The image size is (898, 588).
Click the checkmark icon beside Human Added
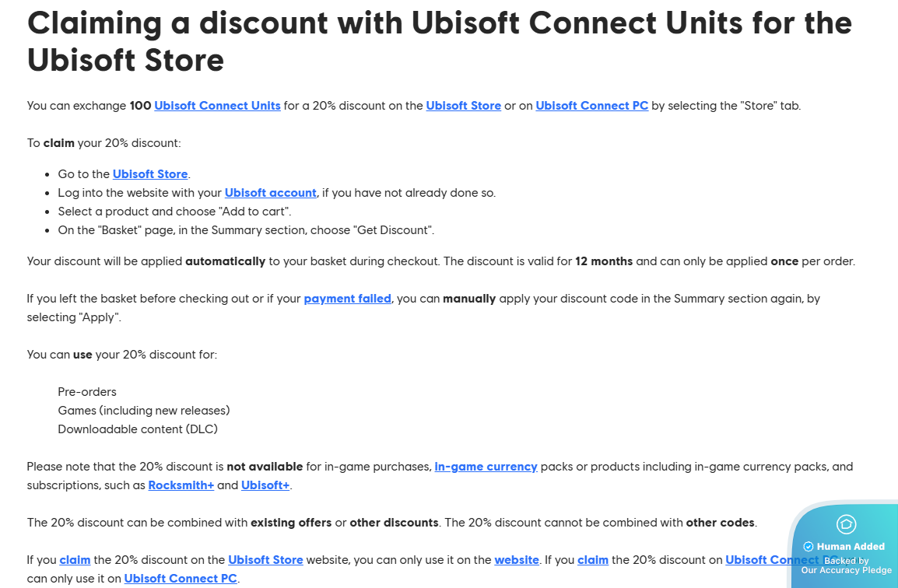tap(808, 547)
